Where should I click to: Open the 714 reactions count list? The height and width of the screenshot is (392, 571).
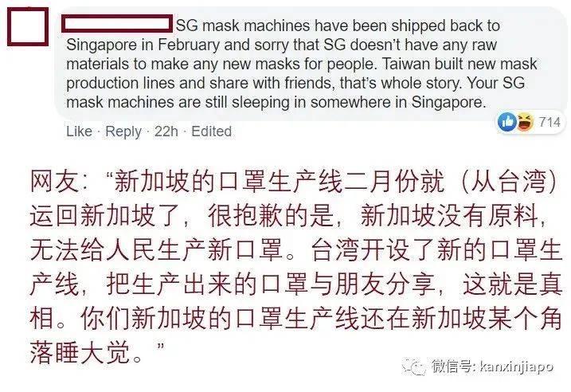point(549,122)
